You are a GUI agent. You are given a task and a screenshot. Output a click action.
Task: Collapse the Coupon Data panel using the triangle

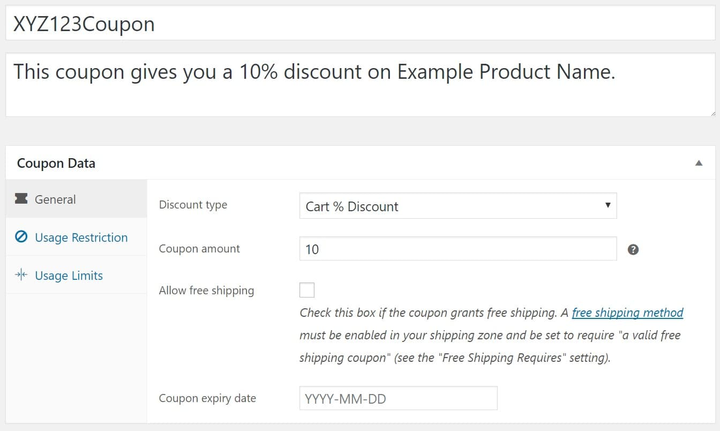[x=699, y=163]
